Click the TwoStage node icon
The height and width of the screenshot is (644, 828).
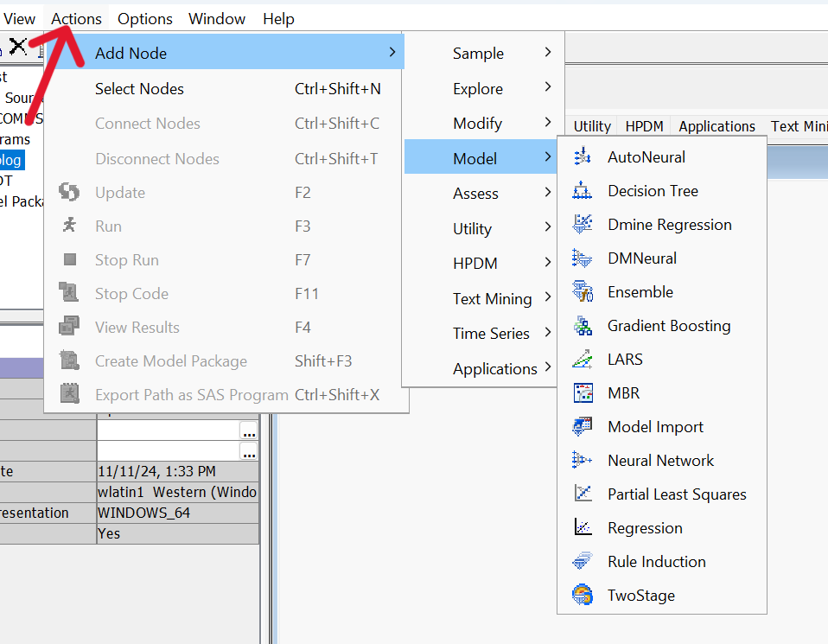click(583, 596)
